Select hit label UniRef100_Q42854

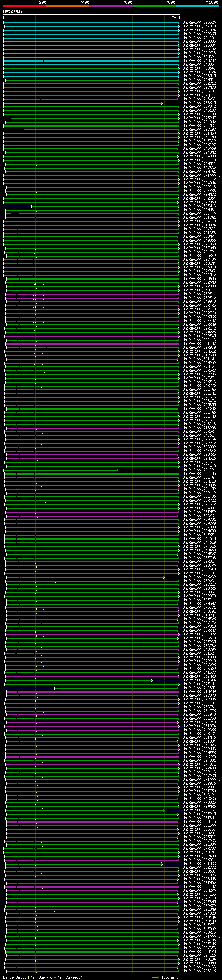click(199, 198)
